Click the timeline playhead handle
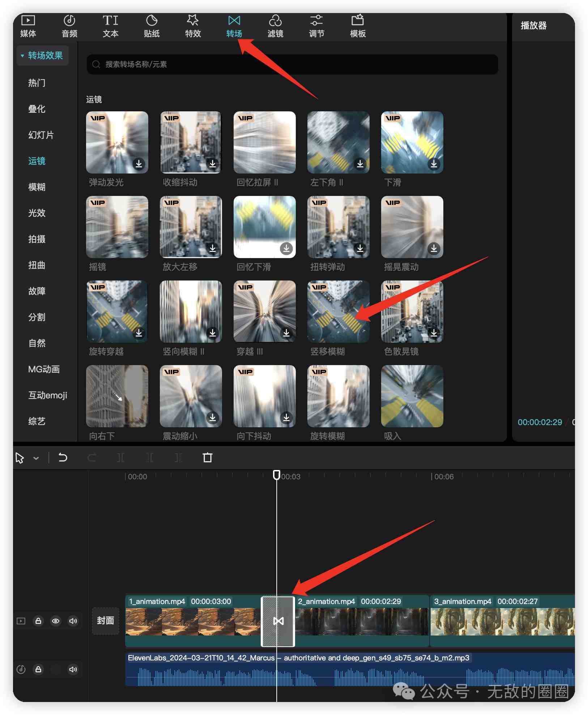The image size is (588, 715). [x=276, y=475]
